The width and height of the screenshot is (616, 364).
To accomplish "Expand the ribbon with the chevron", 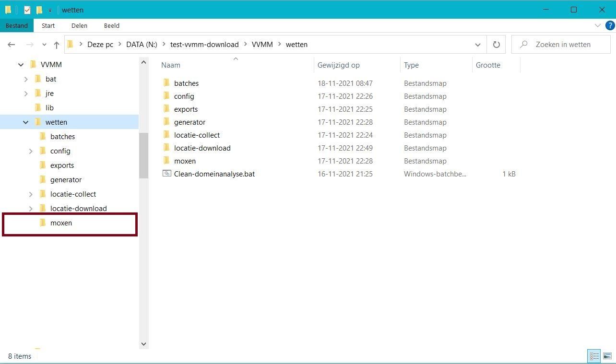I will tap(598, 25).
